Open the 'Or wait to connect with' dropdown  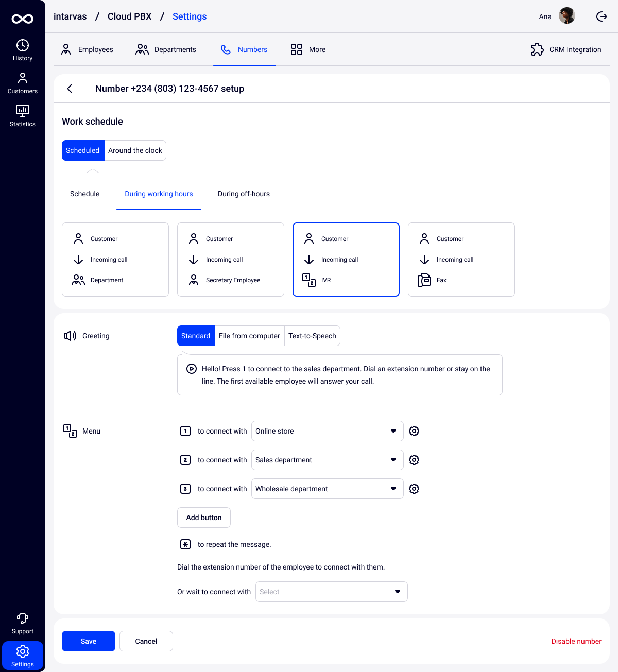point(331,592)
